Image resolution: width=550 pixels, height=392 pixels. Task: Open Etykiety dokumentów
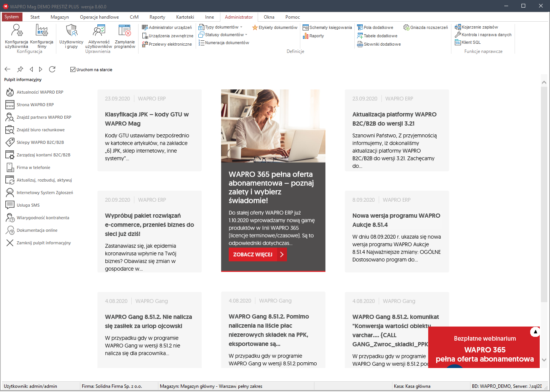275,27
